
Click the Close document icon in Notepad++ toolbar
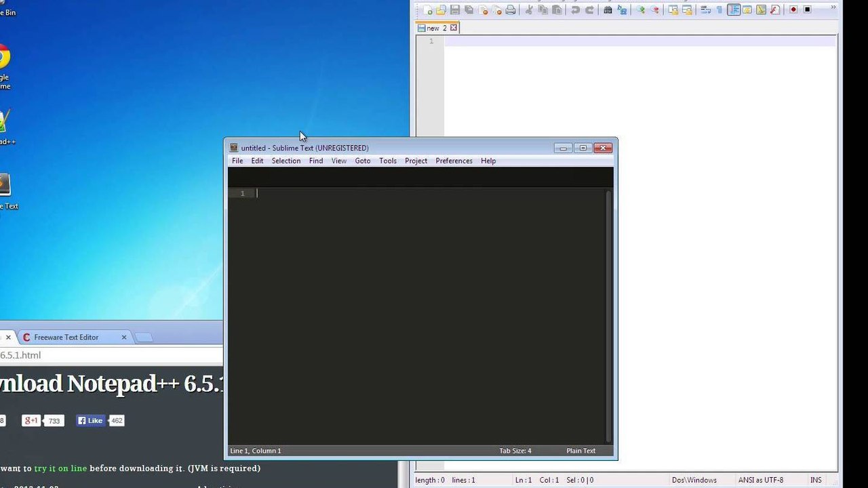483,9
